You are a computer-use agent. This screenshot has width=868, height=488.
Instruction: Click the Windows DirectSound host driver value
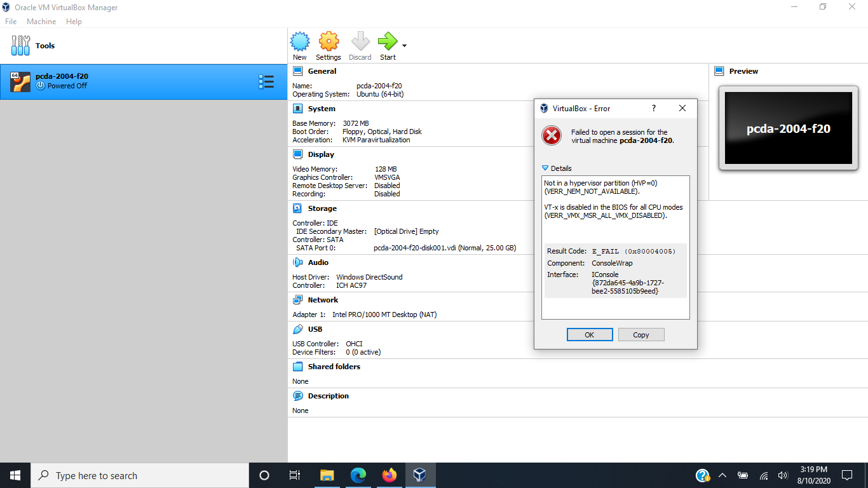369,277
